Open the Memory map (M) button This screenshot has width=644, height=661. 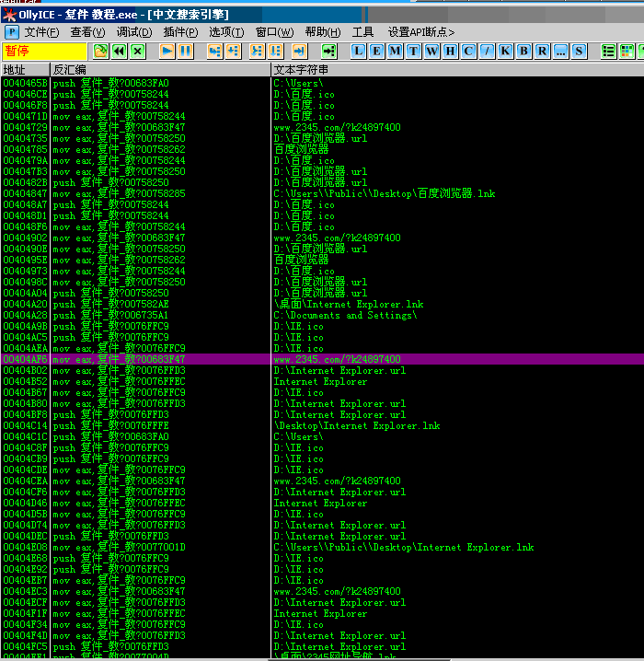395,52
